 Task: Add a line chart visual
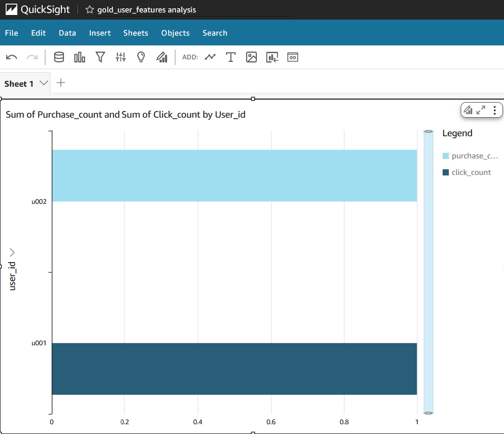point(210,57)
